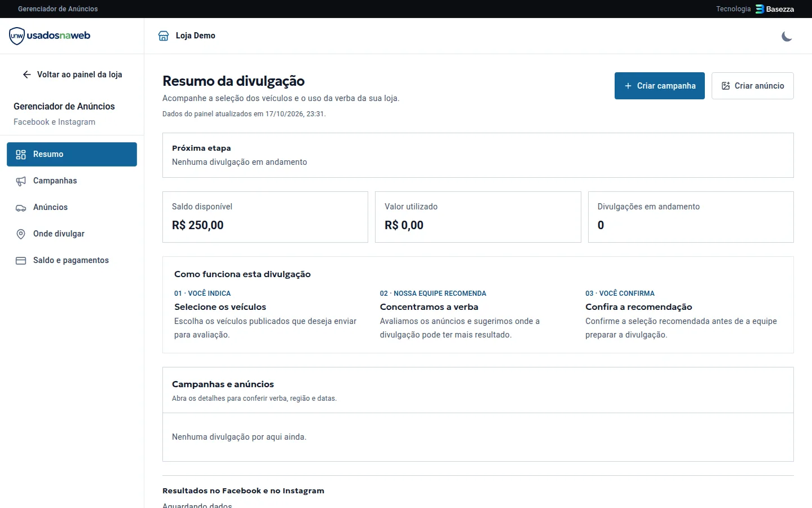The width and height of the screenshot is (812, 508).
Task: Click the Loja Demo store icon
Action: (x=164, y=36)
